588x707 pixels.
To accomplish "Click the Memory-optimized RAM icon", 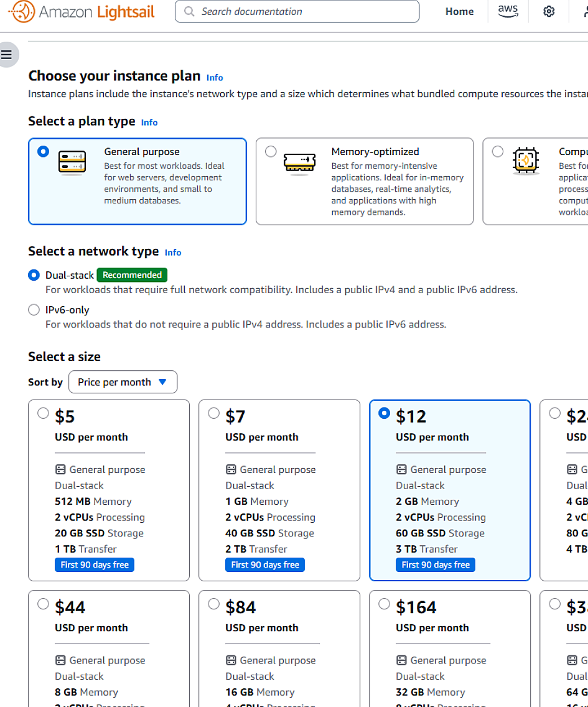I will pos(299,162).
